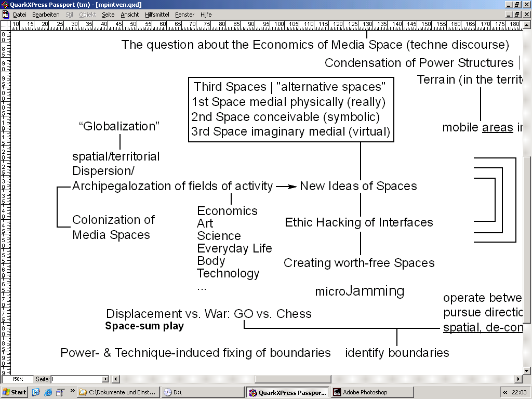532x399 pixels.
Task: Click the 'Colonization of' text line
Action: (x=113, y=220)
